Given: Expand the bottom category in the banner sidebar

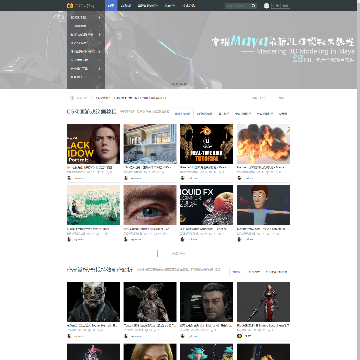Looking at the screenshot, I should coord(86,77).
